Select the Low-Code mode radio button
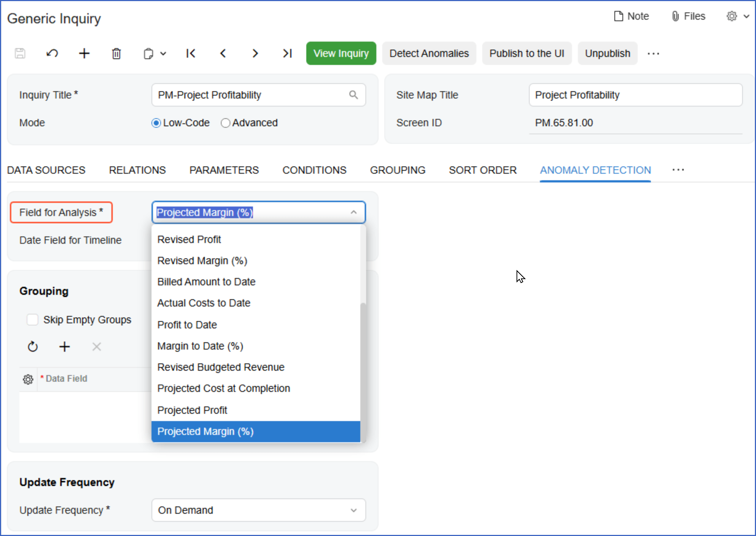 click(x=156, y=123)
